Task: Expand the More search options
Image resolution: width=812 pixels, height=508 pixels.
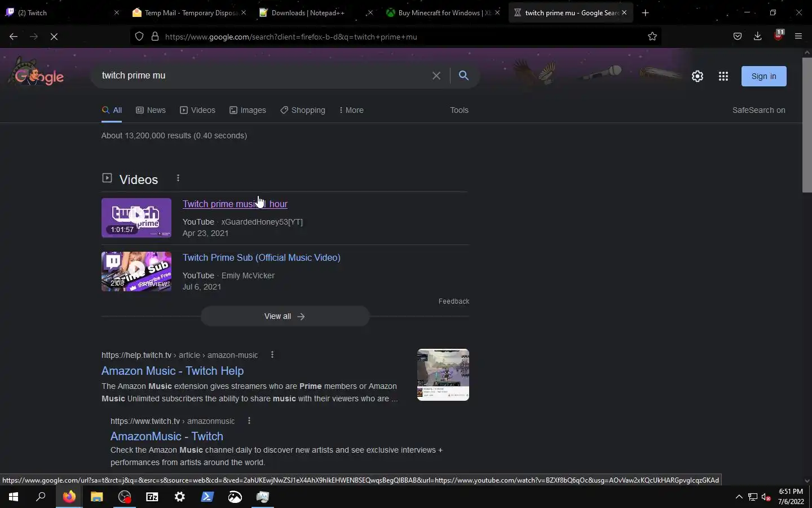Action: click(x=351, y=110)
